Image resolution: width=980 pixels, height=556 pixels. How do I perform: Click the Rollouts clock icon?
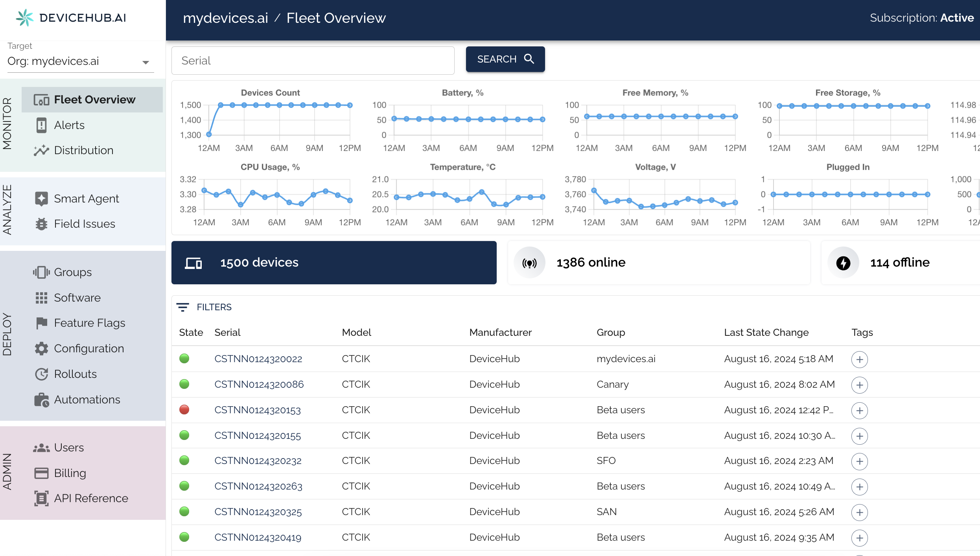point(41,374)
